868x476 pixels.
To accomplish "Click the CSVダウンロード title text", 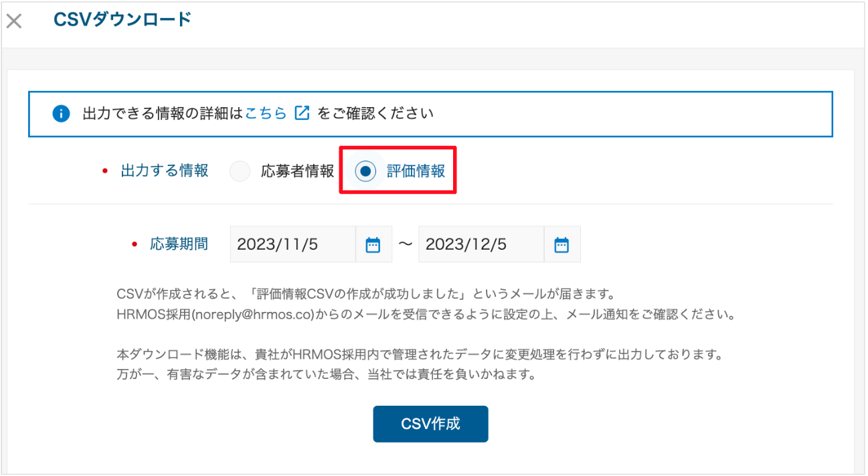I will pyautogui.click(x=122, y=19).
